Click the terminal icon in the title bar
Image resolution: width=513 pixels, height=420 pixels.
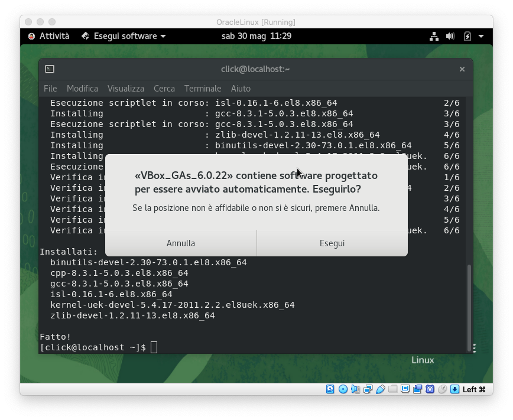click(50, 69)
